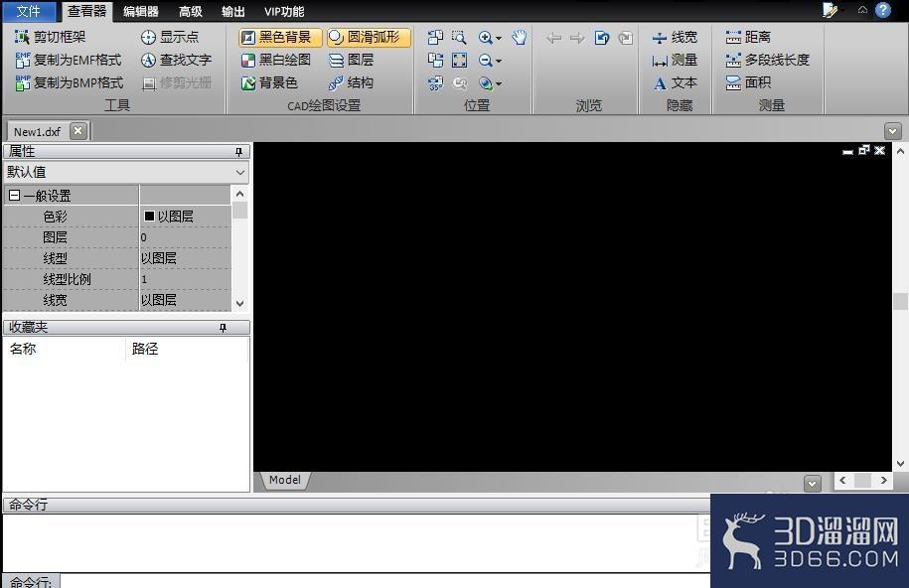Click 显示点 tool
Screen dimensions: 909x588
(170, 37)
